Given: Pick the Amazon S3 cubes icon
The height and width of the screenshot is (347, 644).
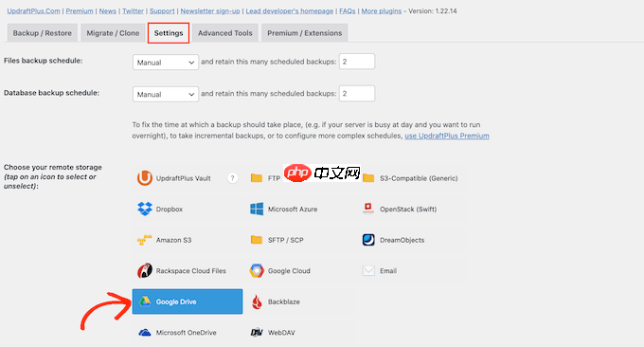Looking at the screenshot, I should tap(145, 240).
